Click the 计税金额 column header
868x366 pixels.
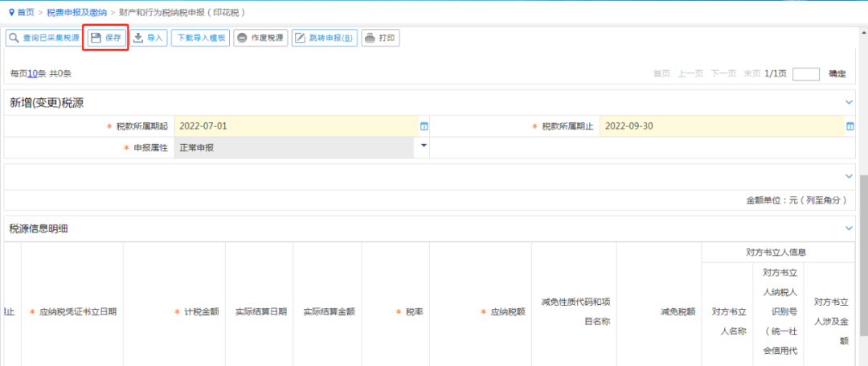click(x=174, y=312)
